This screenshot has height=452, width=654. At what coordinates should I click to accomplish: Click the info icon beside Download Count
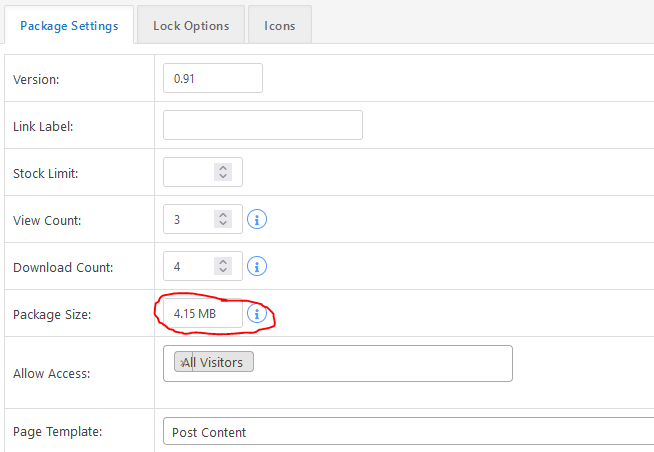(x=257, y=266)
